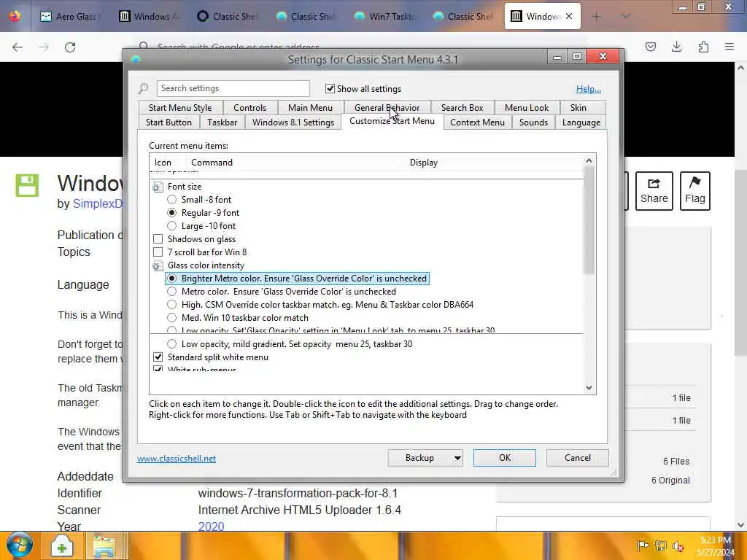Click the muted volume tray icon

pyautogui.click(x=678, y=546)
